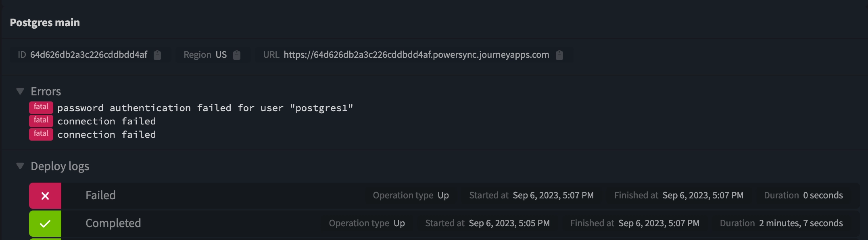Click the ID value 64d626db2a3c226cddbdd4af
868x240 pixels.
click(89, 55)
